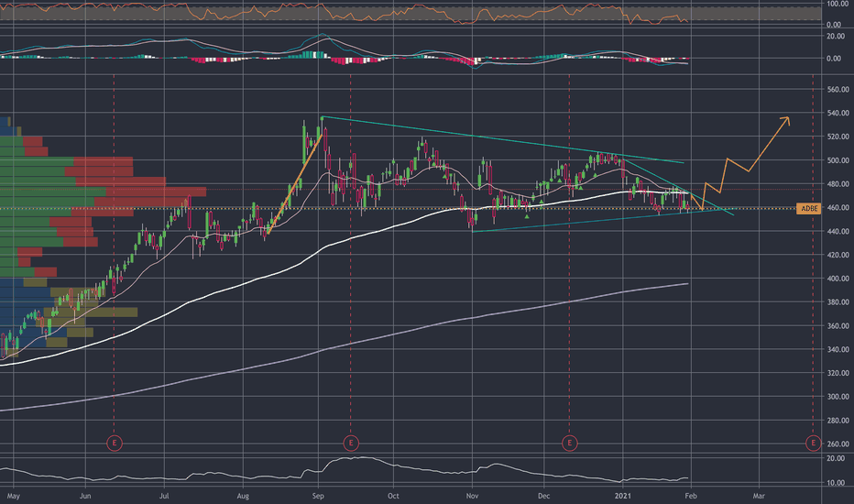854x504 pixels.
Task: Click the Jul label on time axis
Action: tap(164, 496)
